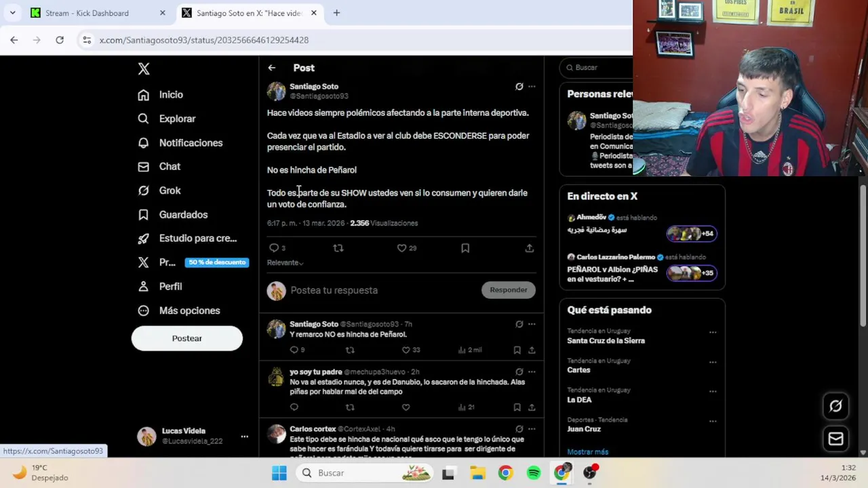Open File Explorer from the taskbar
The width and height of the screenshot is (868, 488).
tap(477, 473)
